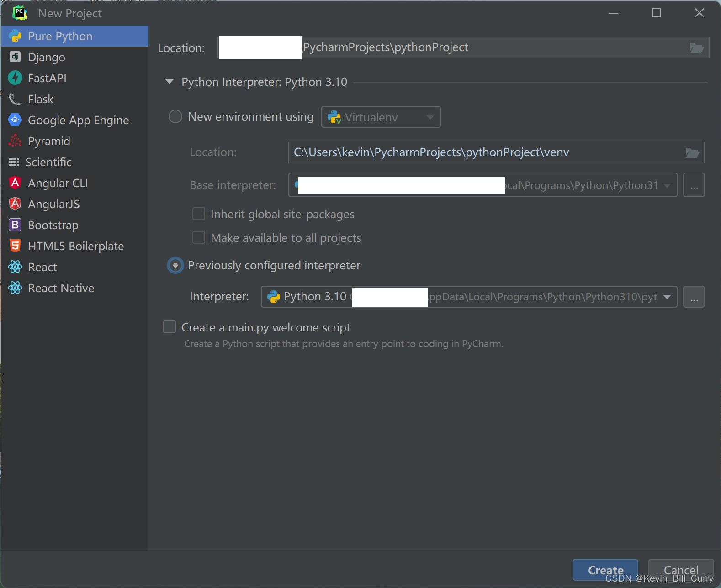Click the venv Location path field
This screenshot has height=588, width=721.
point(497,152)
